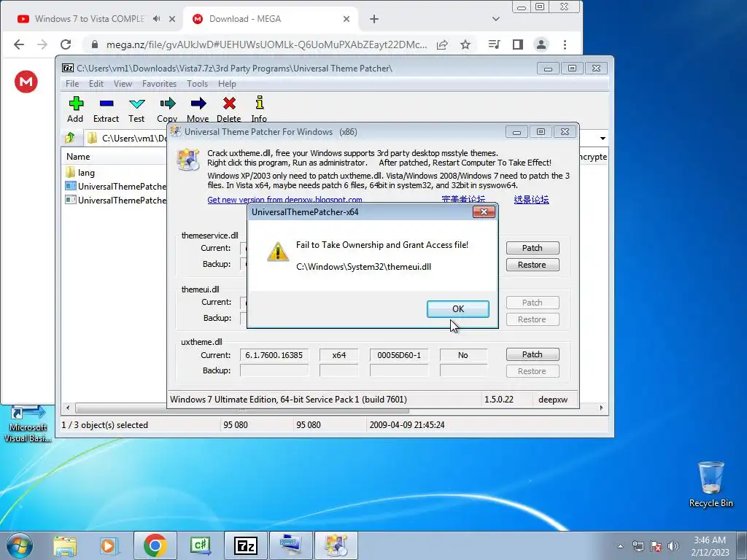
Task: Open the 7-Zip taskbar button
Action: 246,545
